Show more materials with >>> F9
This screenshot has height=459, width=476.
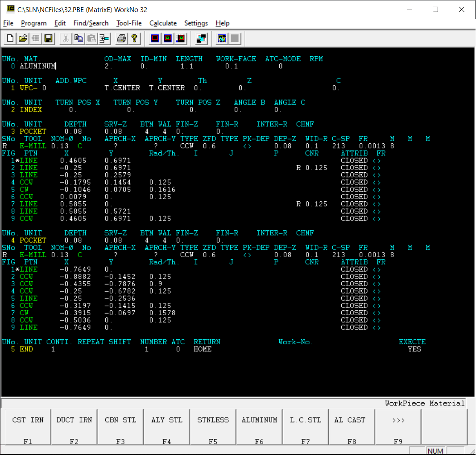pyautogui.click(x=398, y=426)
